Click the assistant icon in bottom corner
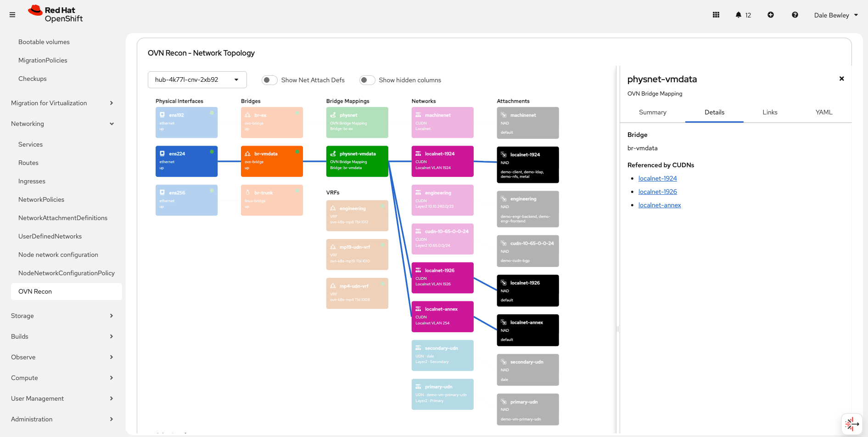Screen dimensions: 868x437 (x=851, y=424)
